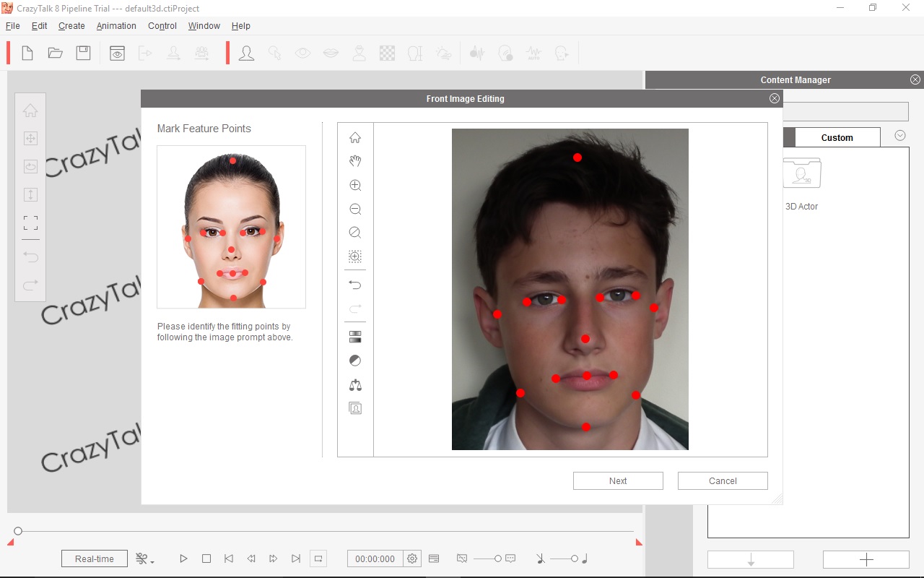Toggle the loop playback button

pos(318,558)
